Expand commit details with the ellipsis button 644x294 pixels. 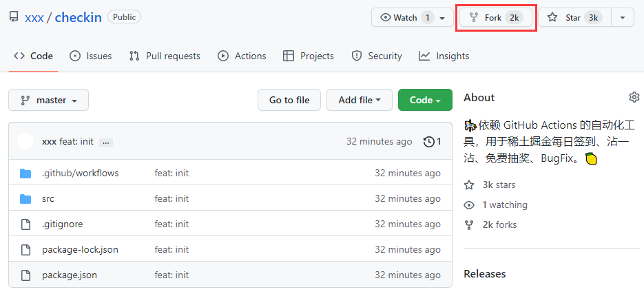[106, 143]
